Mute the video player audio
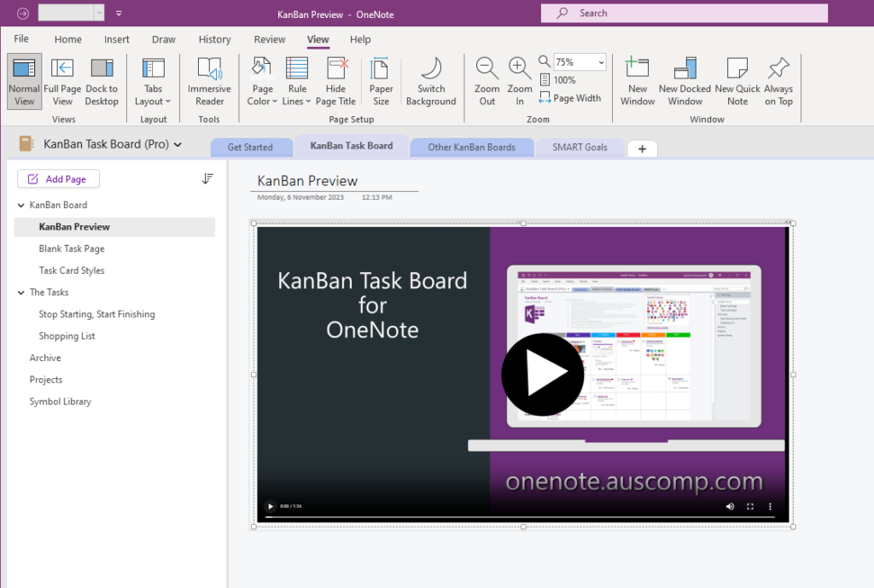 click(730, 506)
